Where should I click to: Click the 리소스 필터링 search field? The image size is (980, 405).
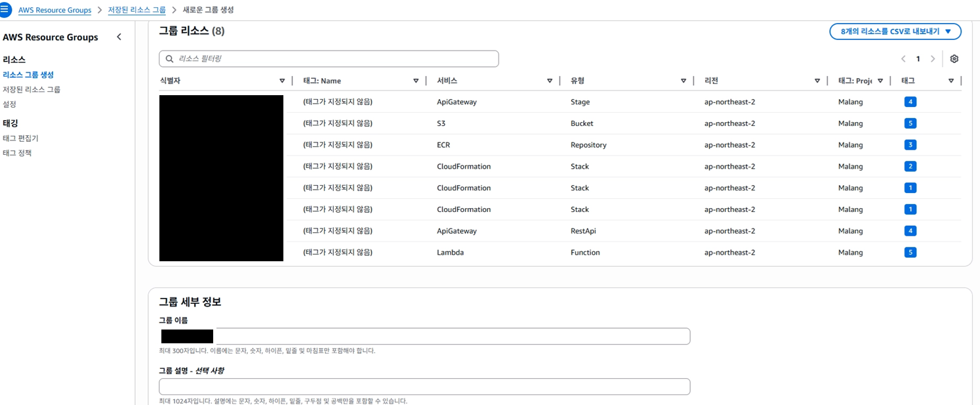pyautogui.click(x=329, y=59)
